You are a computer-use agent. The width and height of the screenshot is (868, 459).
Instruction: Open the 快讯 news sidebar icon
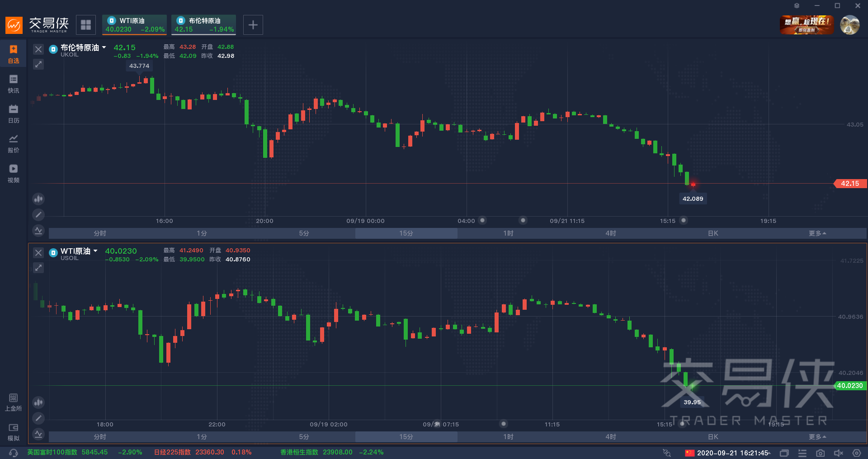tap(14, 84)
